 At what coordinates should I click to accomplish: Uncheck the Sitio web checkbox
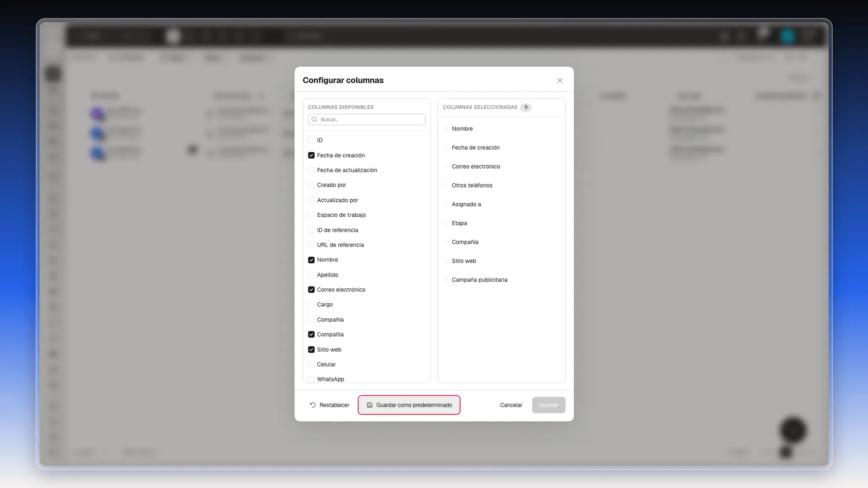point(311,350)
